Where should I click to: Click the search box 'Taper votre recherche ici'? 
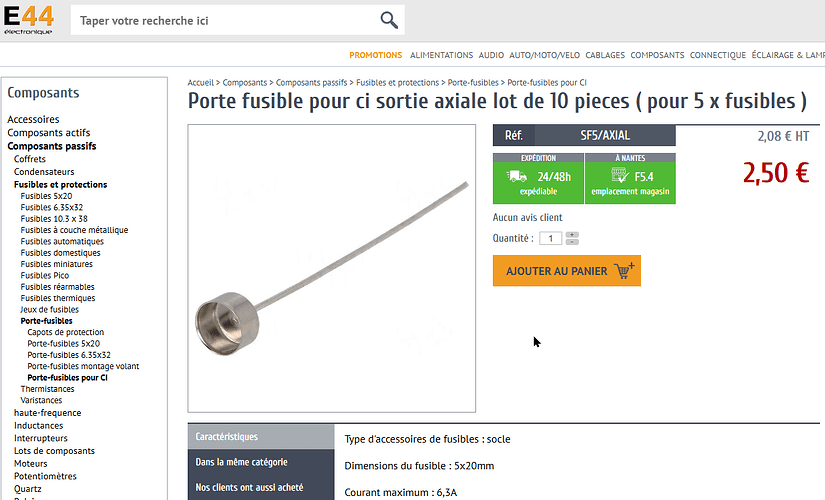tap(225, 21)
